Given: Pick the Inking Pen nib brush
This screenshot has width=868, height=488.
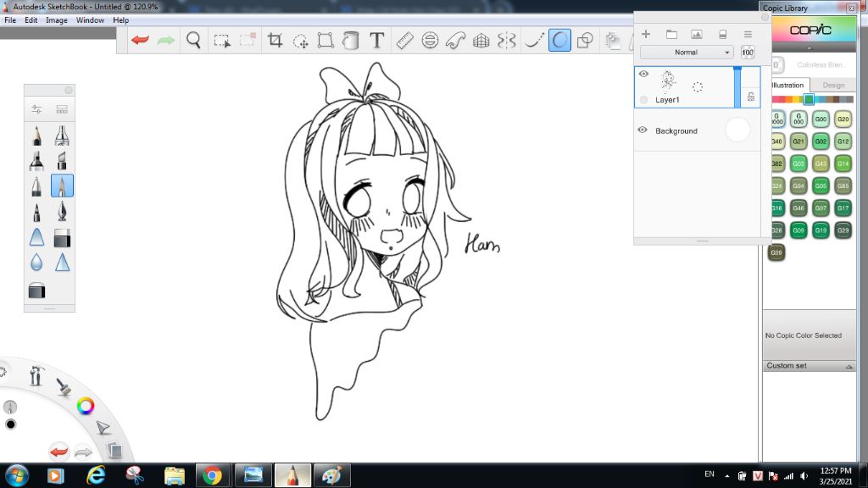Looking at the screenshot, I should pos(62,211).
